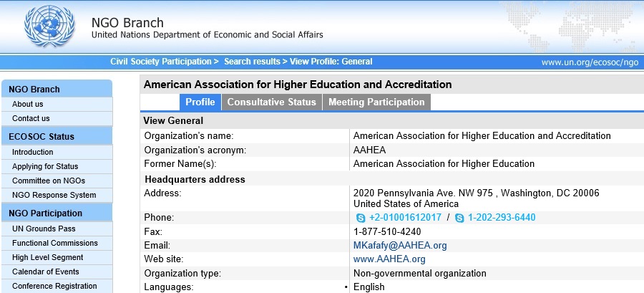The width and height of the screenshot is (644, 293).
Task: Click the NGO Branch page title
Action: (127, 22)
